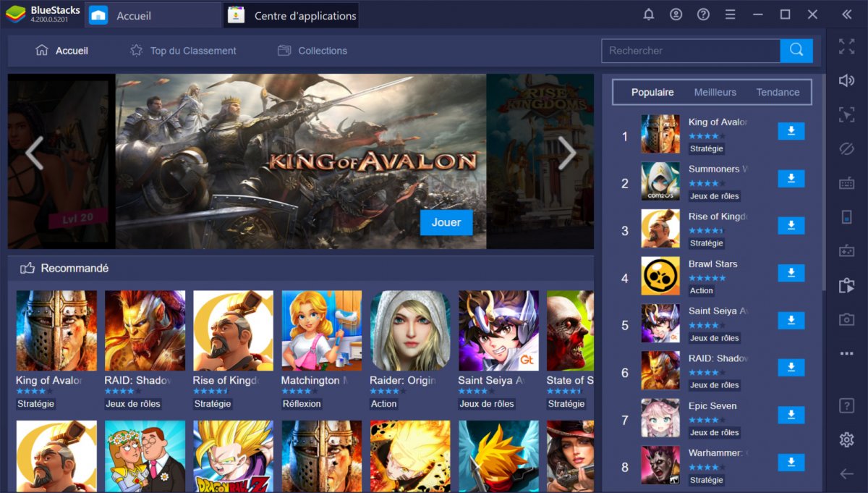Click the King of Avalon banner image
This screenshot has height=493, width=868.
pos(301,161)
